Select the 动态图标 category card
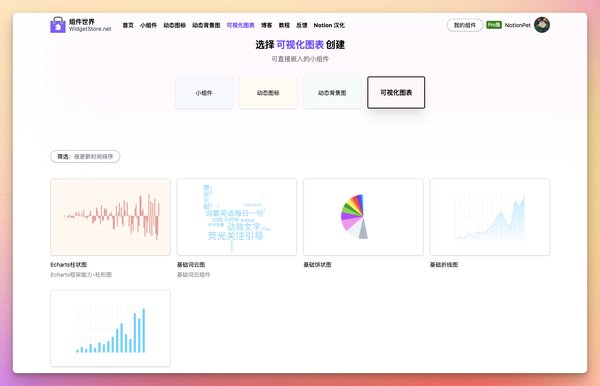The image size is (600, 386). click(x=268, y=93)
